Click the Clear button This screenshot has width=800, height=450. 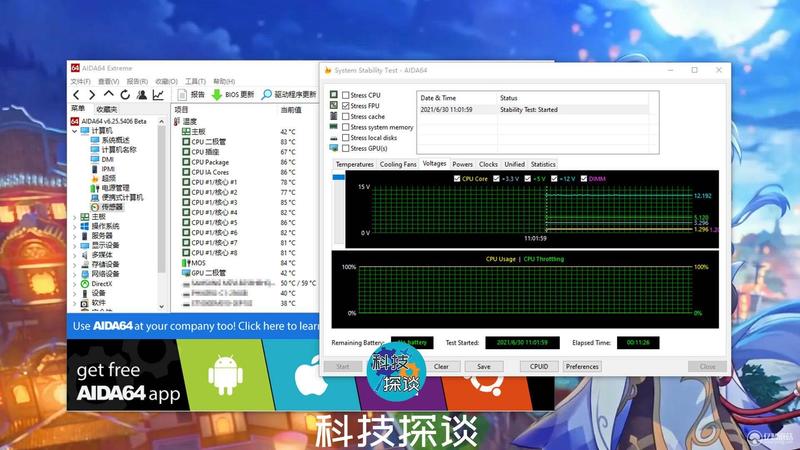pos(441,366)
